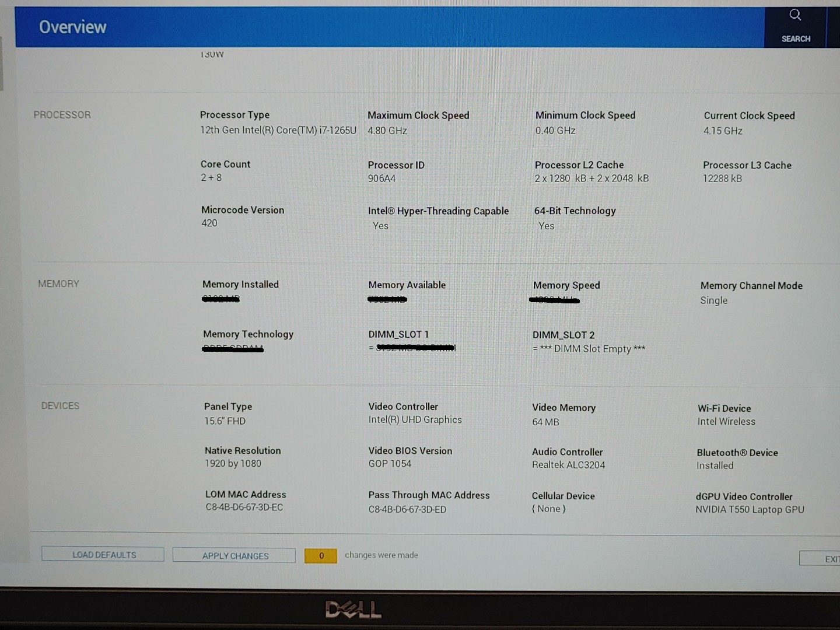
Task: Select the Overview page title
Action: (73, 27)
